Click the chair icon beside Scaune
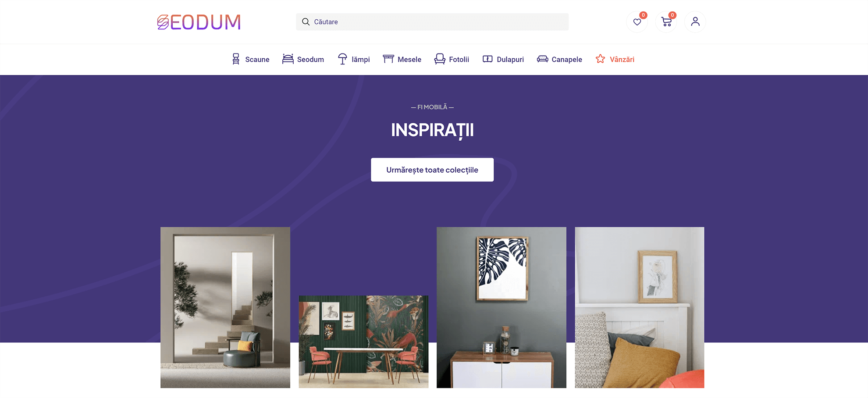 [x=236, y=59]
